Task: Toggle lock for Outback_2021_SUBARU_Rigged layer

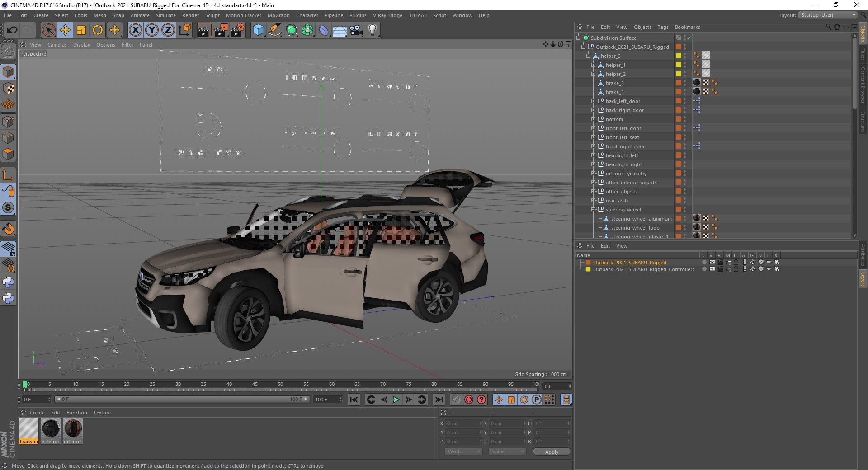Action: click(x=736, y=262)
